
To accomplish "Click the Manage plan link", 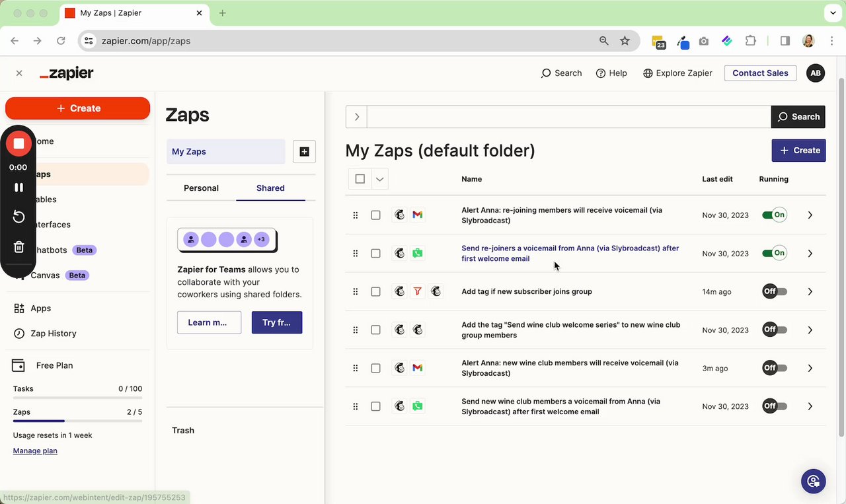I will coord(35,451).
